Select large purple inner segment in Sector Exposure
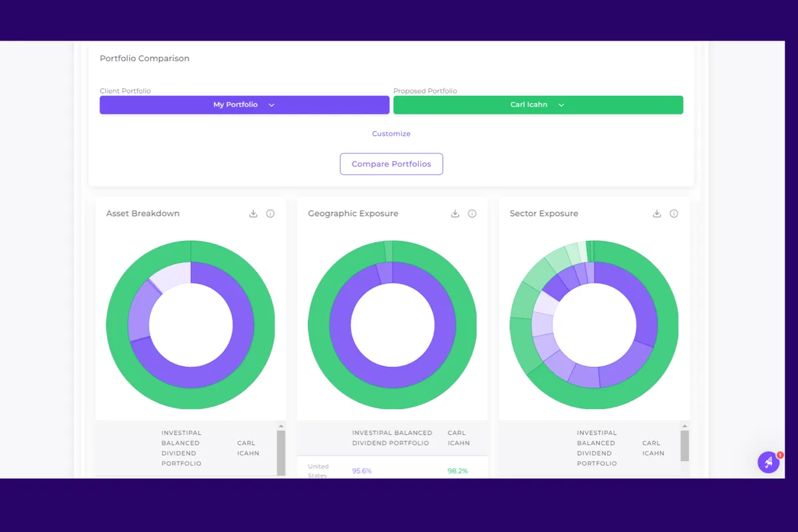 [638, 299]
